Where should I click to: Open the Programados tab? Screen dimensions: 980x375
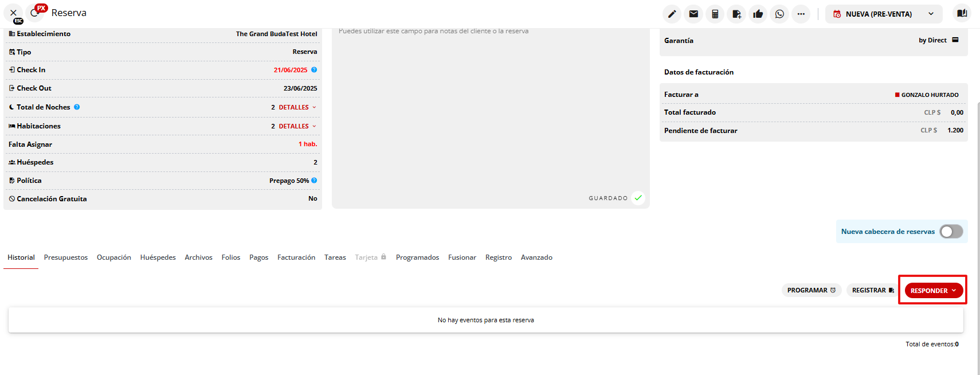pyautogui.click(x=417, y=257)
